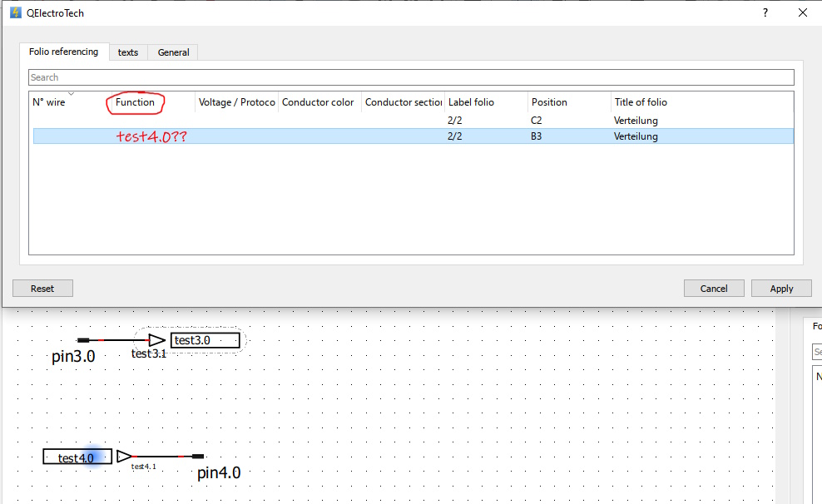
Task: Click the Conductor color column header
Action: point(318,102)
